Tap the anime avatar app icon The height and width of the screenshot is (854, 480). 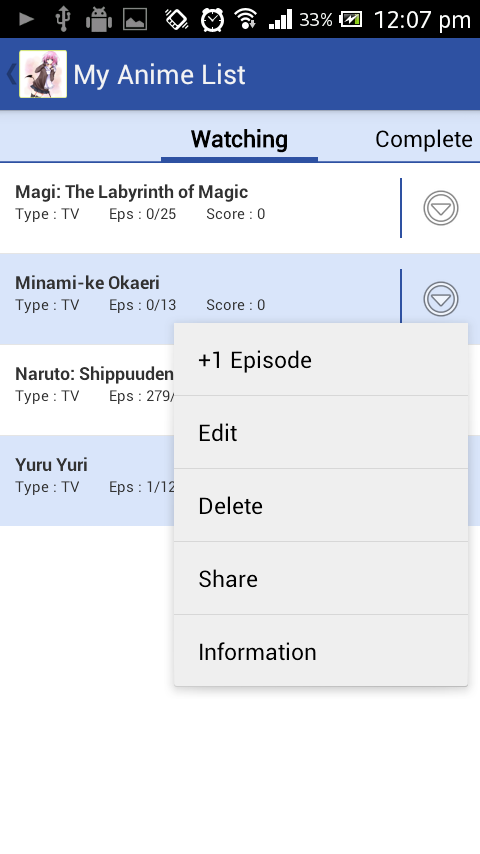(x=43, y=74)
